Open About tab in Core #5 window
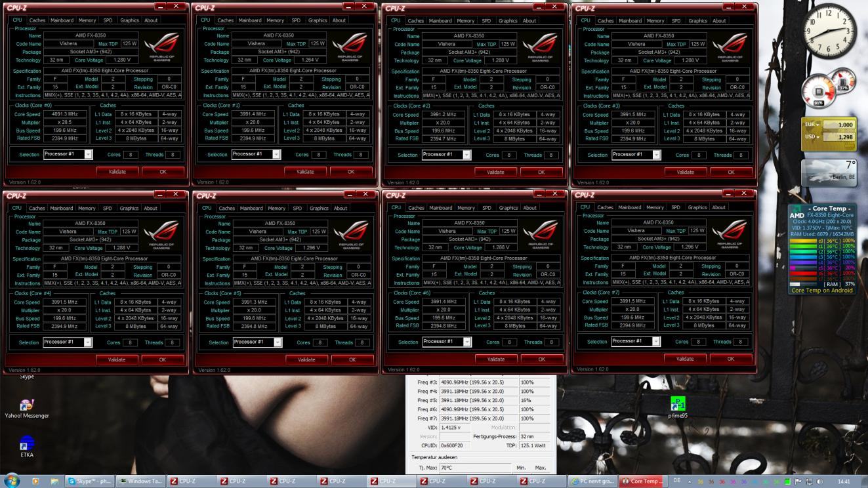Screen dimensions: 868x488 (340, 208)
